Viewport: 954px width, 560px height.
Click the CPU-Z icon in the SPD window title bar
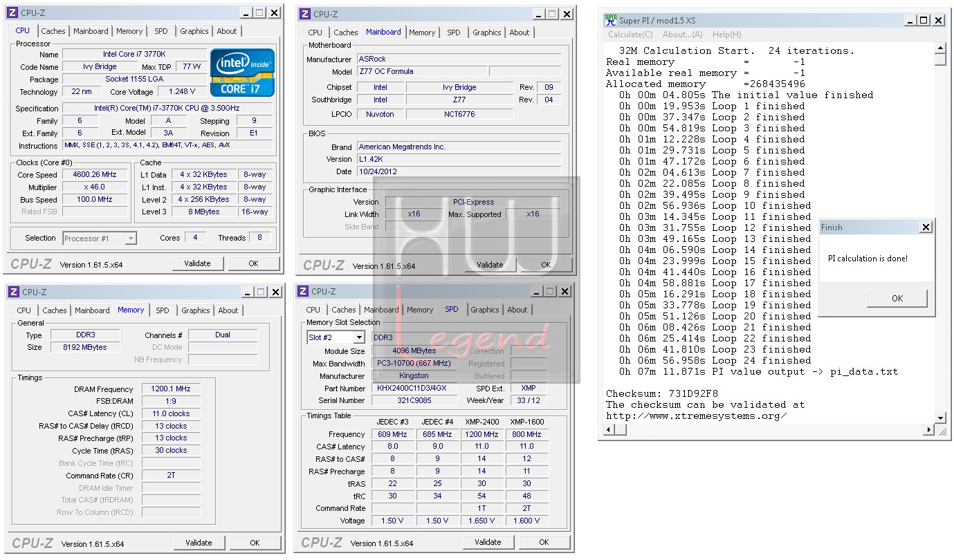pyautogui.click(x=304, y=292)
